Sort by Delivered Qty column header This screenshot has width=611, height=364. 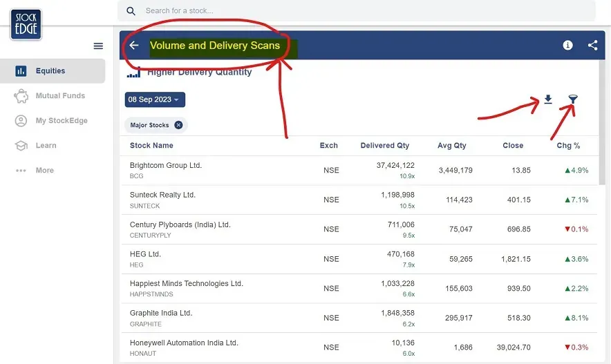(384, 146)
